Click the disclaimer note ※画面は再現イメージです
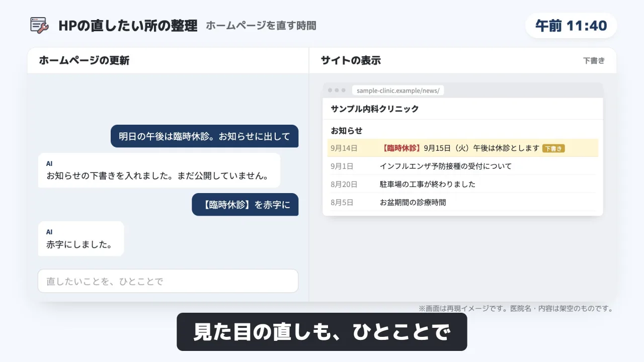The height and width of the screenshot is (362, 644). (516, 308)
